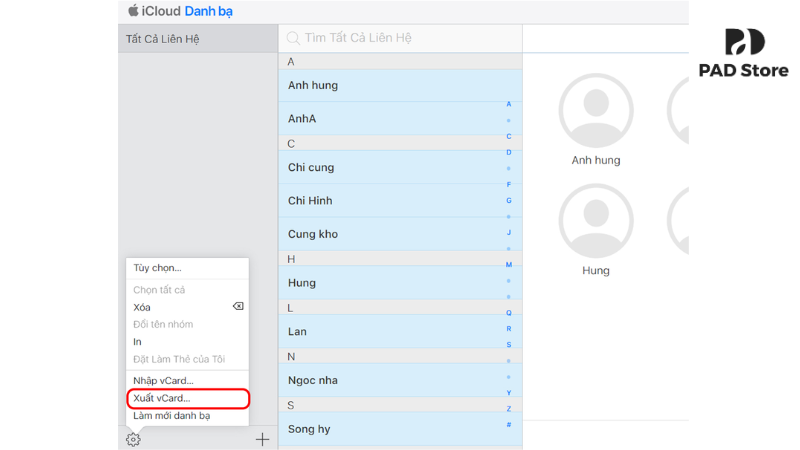Click Đặt Làm Thẻ của Tôi entry

click(179, 359)
